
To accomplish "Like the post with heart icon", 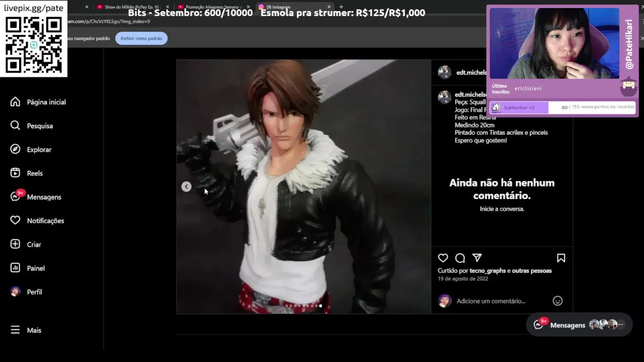I will coord(443,258).
